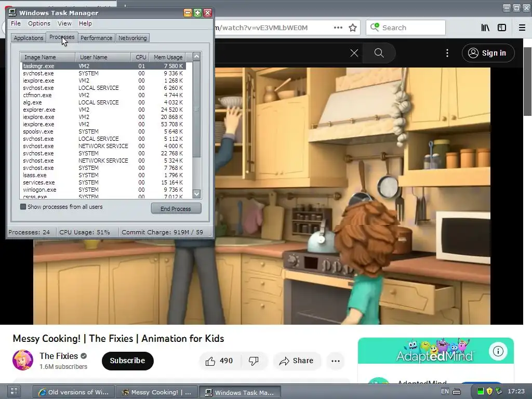Click the on-screen keyboard tray icon
This screenshot has height=399, width=532.
(x=457, y=392)
